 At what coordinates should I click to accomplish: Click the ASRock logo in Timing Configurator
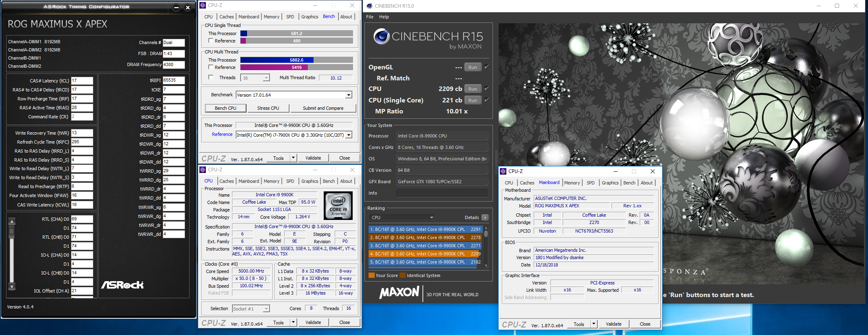click(122, 285)
